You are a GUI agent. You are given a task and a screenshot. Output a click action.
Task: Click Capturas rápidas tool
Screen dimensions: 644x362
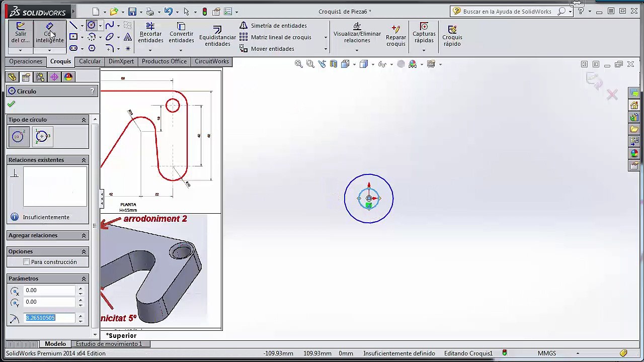424,33
